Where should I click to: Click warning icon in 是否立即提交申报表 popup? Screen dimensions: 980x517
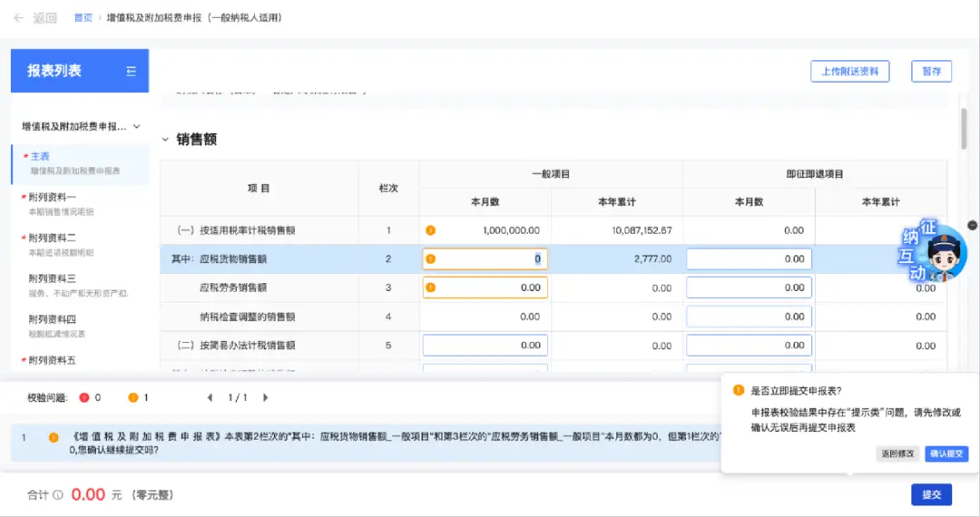pos(738,390)
